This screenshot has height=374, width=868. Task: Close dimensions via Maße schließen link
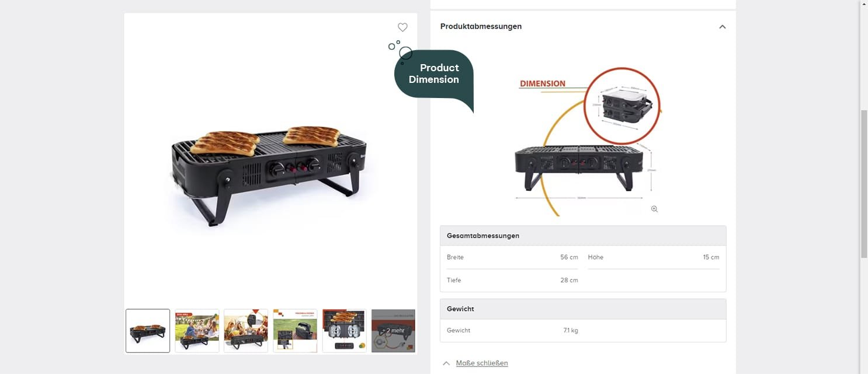(x=482, y=363)
